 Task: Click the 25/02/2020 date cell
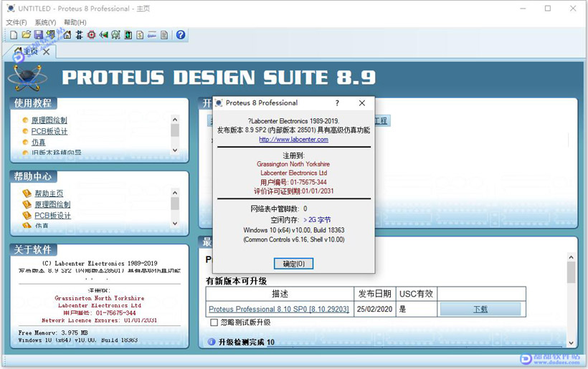point(374,309)
